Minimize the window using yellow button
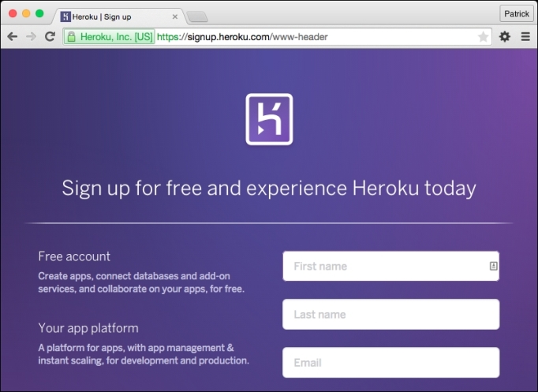The image size is (538, 392). pyautogui.click(x=26, y=13)
